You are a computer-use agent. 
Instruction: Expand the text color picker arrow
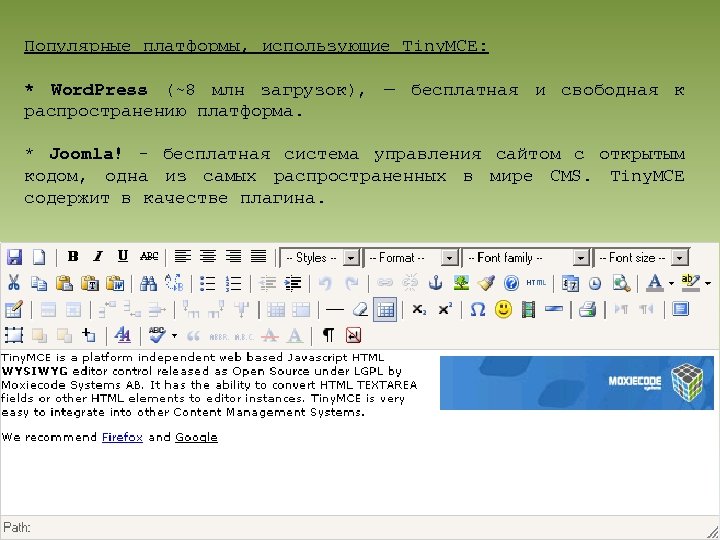671,283
